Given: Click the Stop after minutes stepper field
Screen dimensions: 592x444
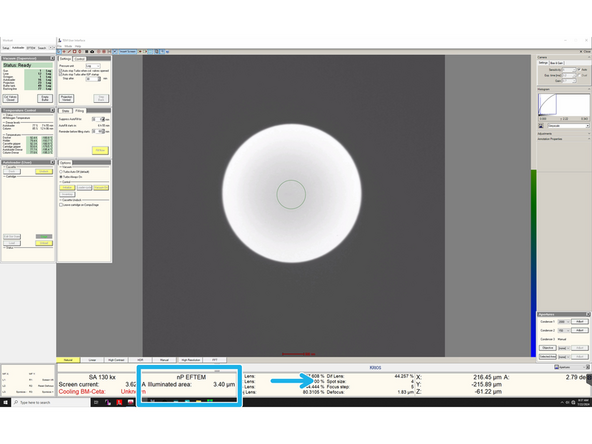Looking at the screenshot, I should point(93,79).
